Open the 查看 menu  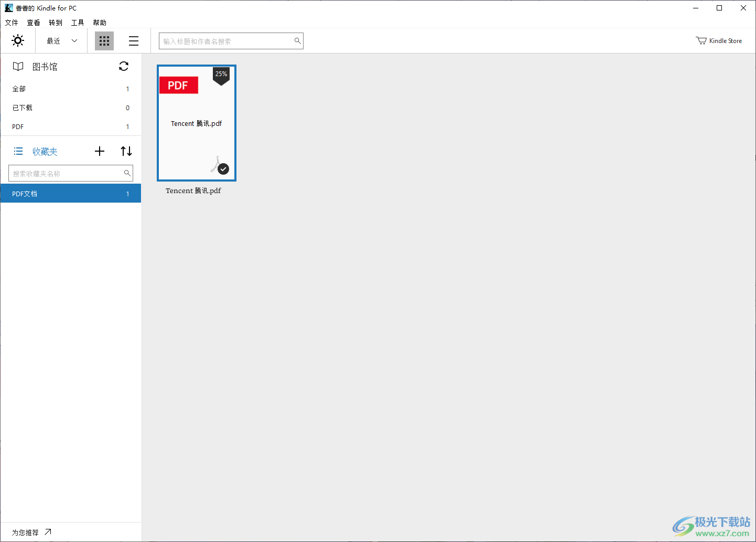point(34,23)
